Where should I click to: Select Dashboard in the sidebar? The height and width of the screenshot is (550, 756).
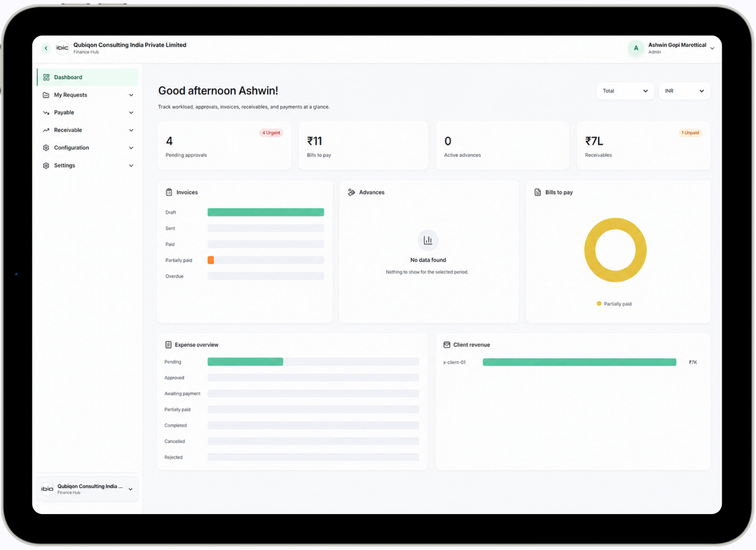[87, 77]
